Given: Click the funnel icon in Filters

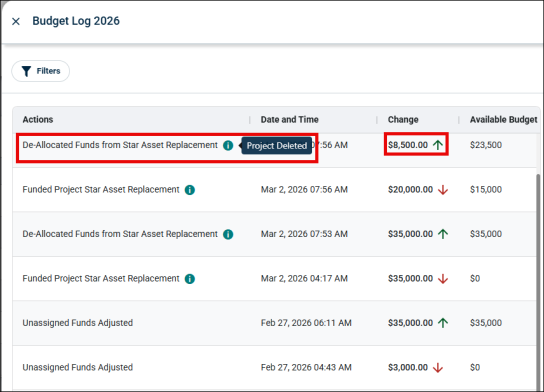Looking at the screenshot, I should pyautogui.click(x=26, y=71).
